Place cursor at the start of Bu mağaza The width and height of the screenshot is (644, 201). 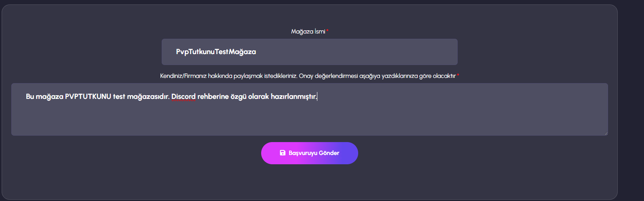coord(26,97)
